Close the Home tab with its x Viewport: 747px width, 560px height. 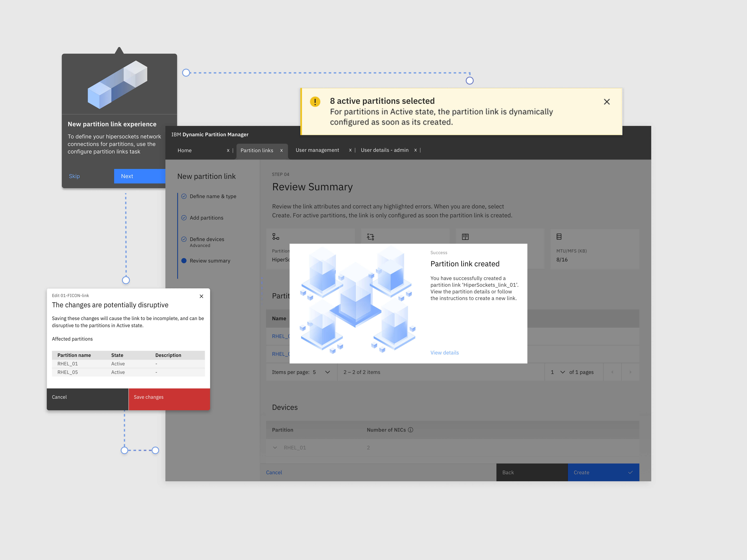(228, 151)
